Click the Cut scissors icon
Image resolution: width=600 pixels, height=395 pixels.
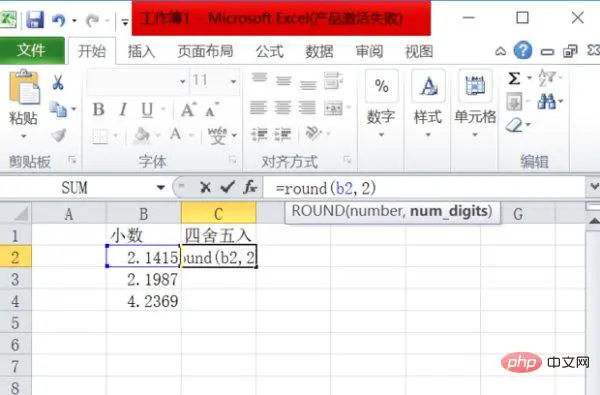pyautogui.click(x=58, y=82)
